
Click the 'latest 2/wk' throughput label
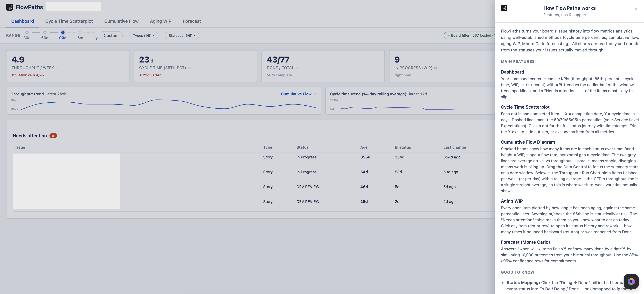tap(56, 94)
